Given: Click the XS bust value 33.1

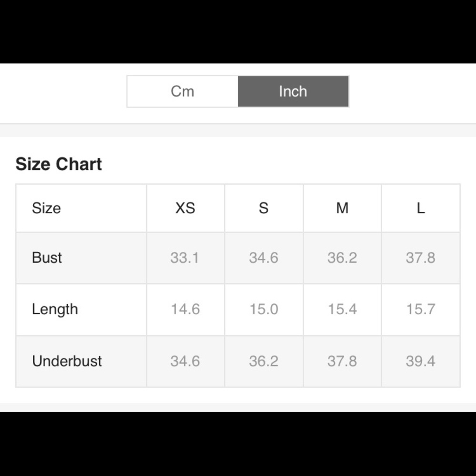Looking at the screenshot, I should [x=185, y=258].
